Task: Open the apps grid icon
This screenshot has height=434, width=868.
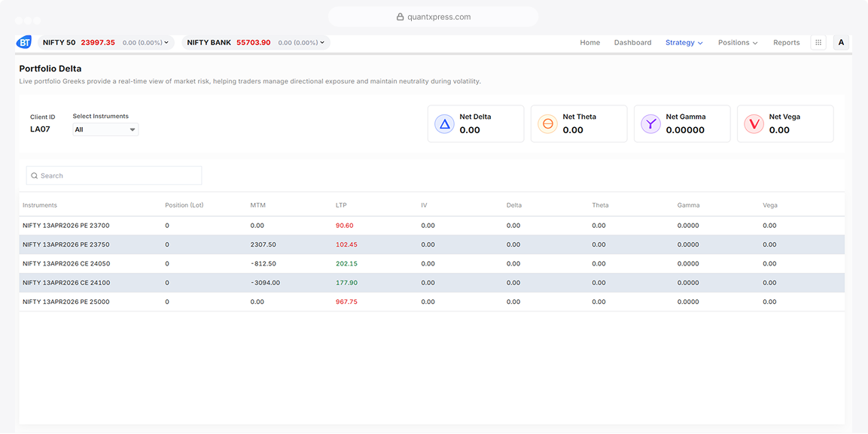Action: point(818,43)
